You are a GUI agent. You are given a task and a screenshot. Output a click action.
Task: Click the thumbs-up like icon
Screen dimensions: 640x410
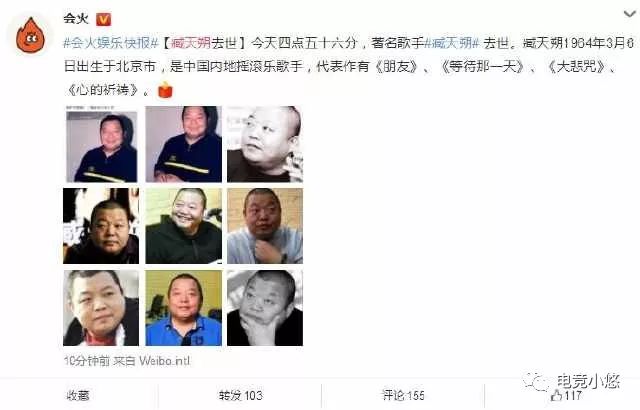[556, 395]
